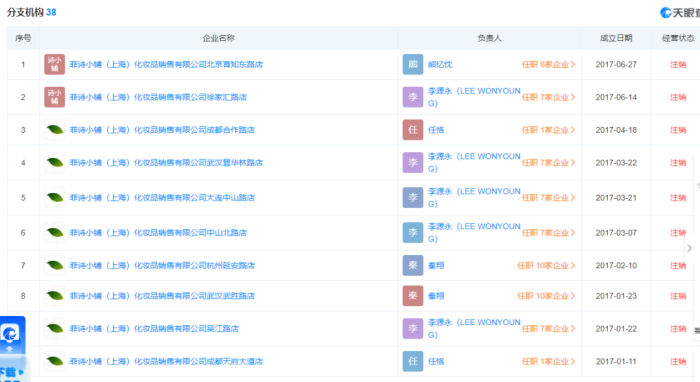Select the 李 avatar in the 吴江路店 row
700x382 pixels.
click(413, 328)
